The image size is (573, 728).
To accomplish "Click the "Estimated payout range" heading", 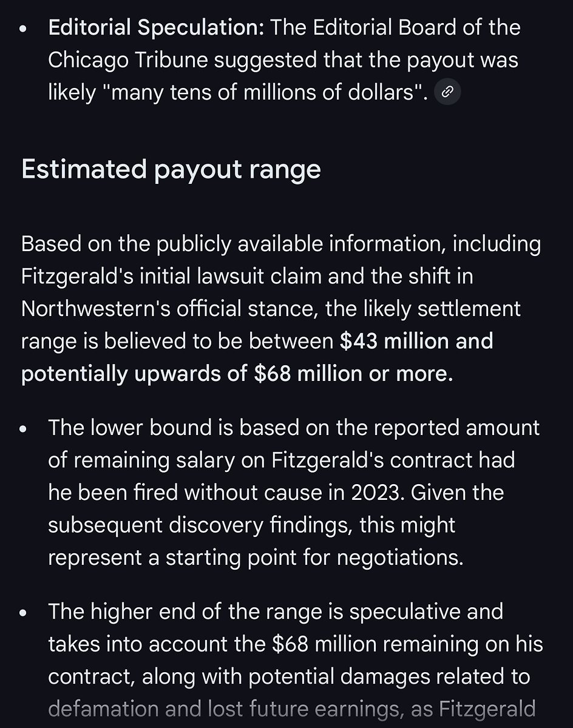I will [x=171, y=169].
